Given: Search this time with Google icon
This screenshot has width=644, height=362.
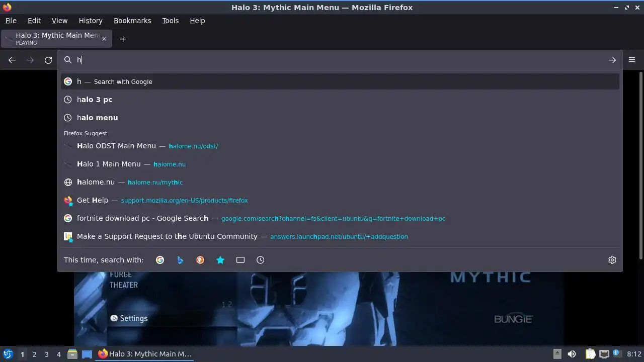Looking at the screenshot, I should click(x=160, y=260).
